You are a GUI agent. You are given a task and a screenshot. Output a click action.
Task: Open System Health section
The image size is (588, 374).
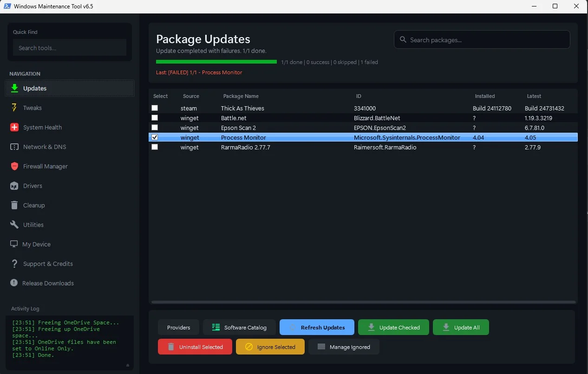coord(70,127)
